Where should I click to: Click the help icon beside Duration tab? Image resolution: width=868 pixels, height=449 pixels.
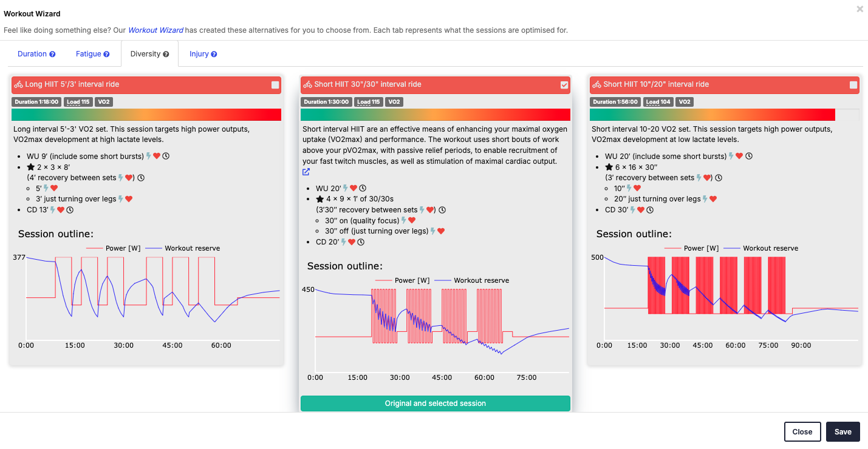52,54
